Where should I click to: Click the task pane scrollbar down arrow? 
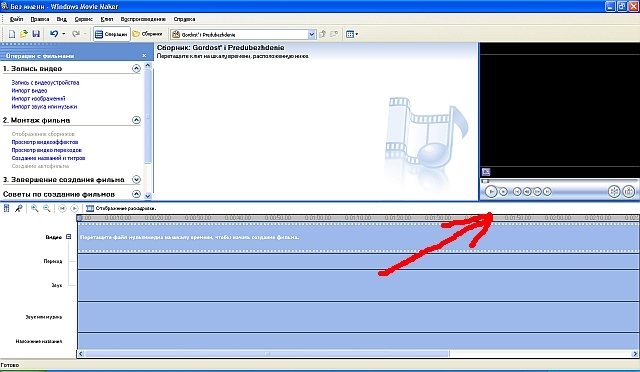click(148, 196)
